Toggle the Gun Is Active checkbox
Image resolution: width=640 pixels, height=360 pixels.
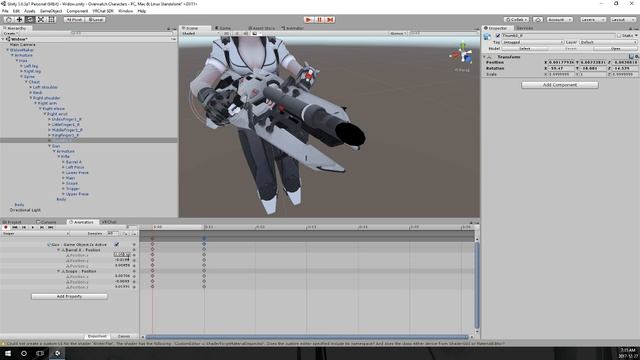(117, 244)
